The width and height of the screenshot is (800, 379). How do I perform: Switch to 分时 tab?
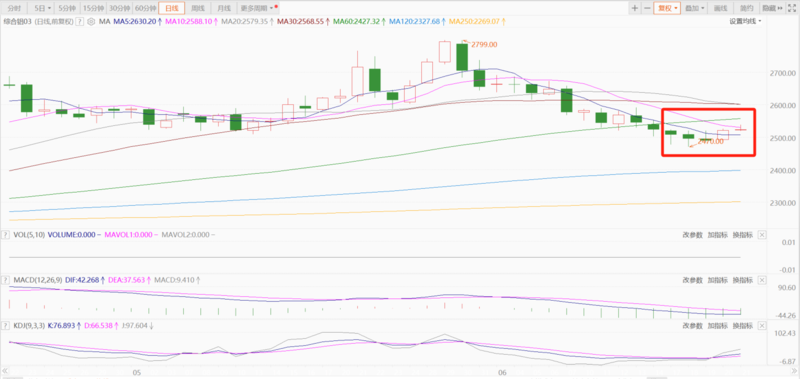[x=15, y=8]
